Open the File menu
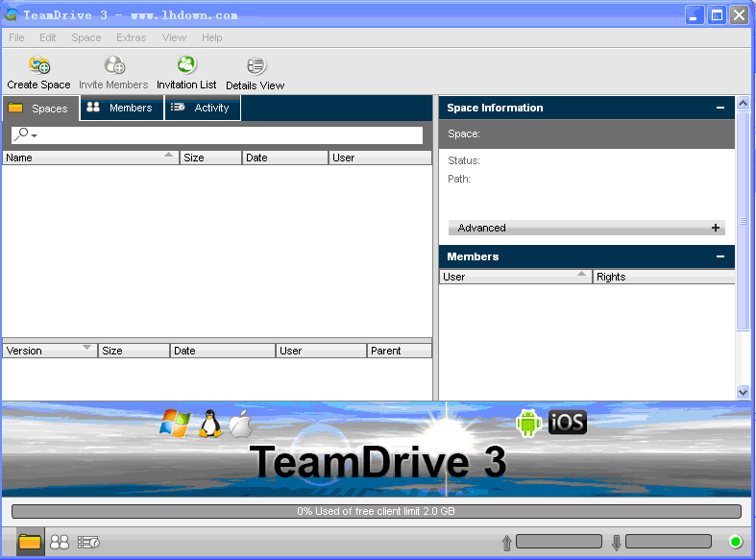 coord(16,37)
